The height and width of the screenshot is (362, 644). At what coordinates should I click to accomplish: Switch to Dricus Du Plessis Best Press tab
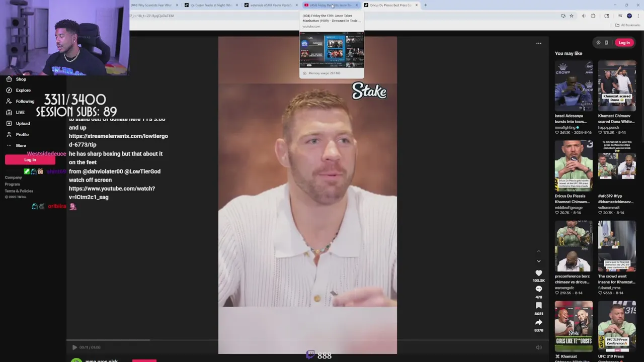390,5
